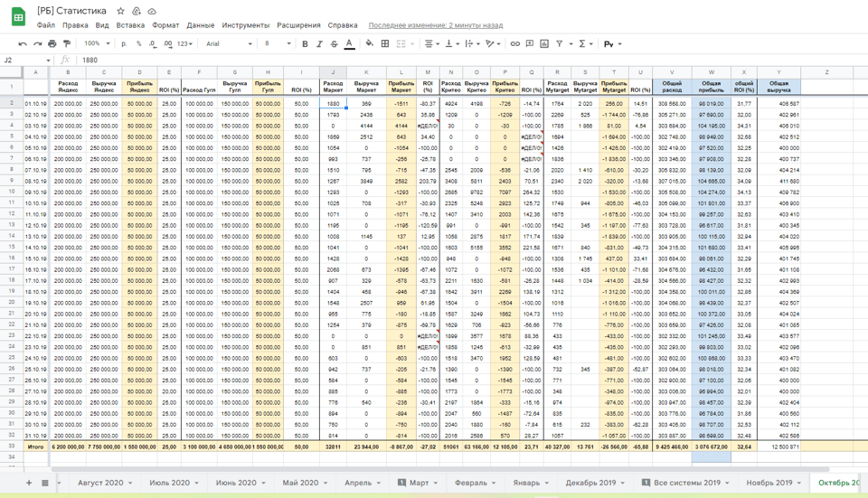The width and height of the screenshot is (868, 498).
Task: Click the Undo icon in toolbar
Action: coord(23,43)
